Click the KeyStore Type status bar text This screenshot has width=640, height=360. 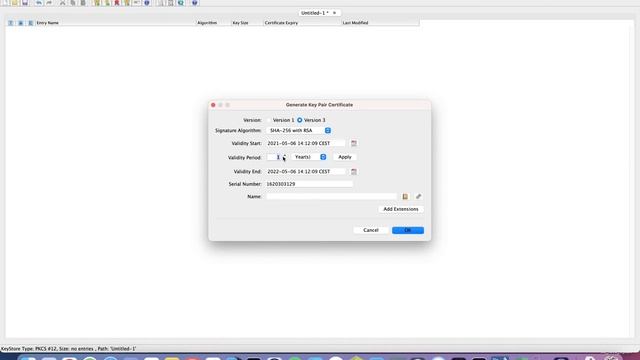69,349
